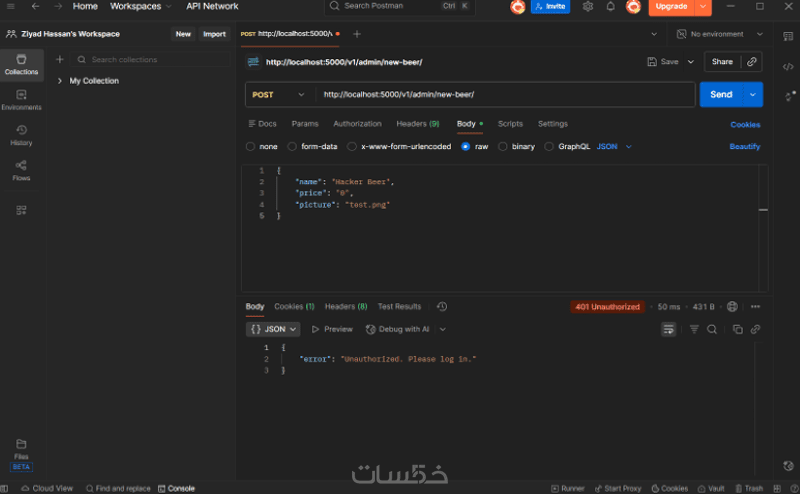Switch to the Params tab
The width and height of the screenshot is (800, 494).
(305, 124)
